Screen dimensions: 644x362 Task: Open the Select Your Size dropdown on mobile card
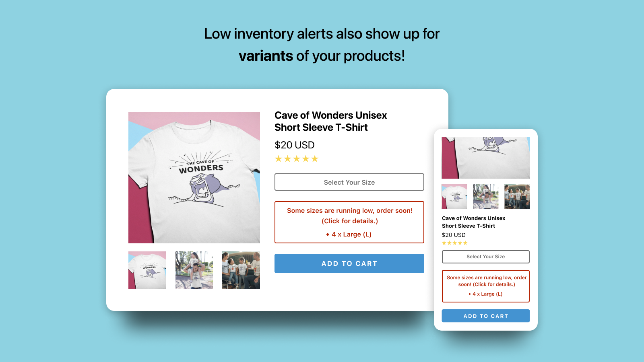[485, 257]
